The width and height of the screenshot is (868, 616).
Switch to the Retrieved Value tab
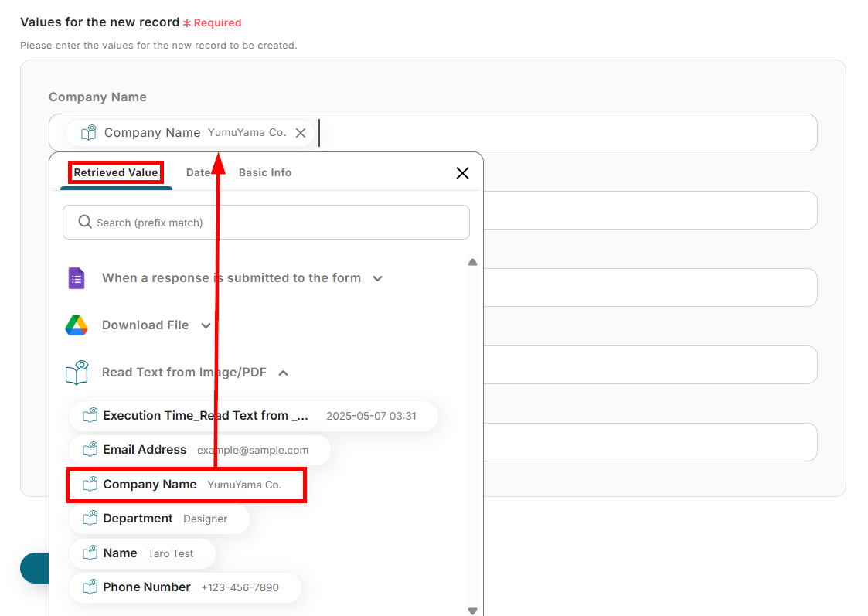[x=116, y=172]
